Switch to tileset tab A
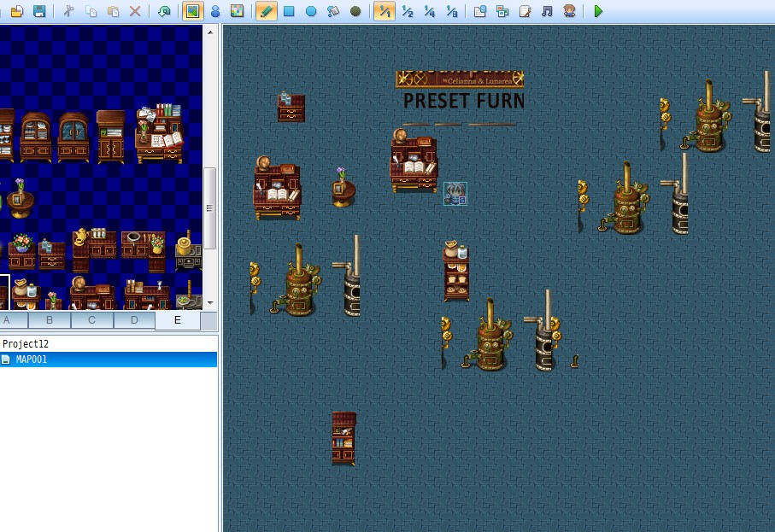Screen dimensions: 775x532 click(7, 320)
